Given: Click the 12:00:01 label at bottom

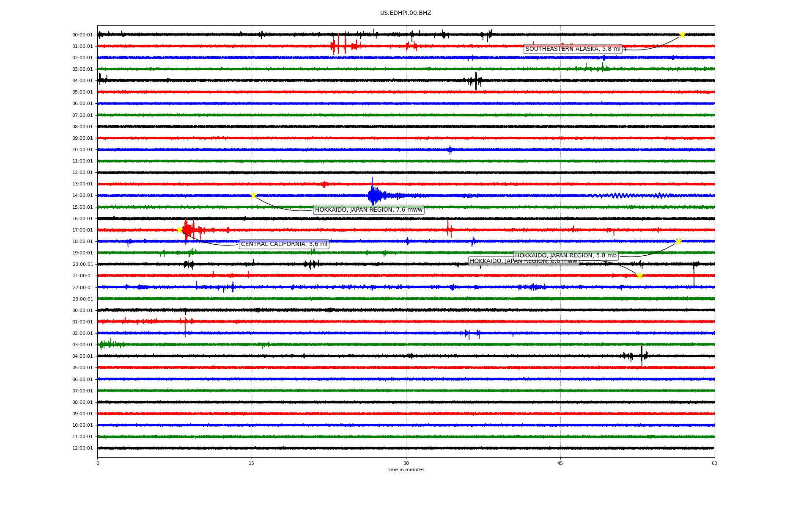Looking at the screenshot, I should pyautogui.click(x=82, y=448).
